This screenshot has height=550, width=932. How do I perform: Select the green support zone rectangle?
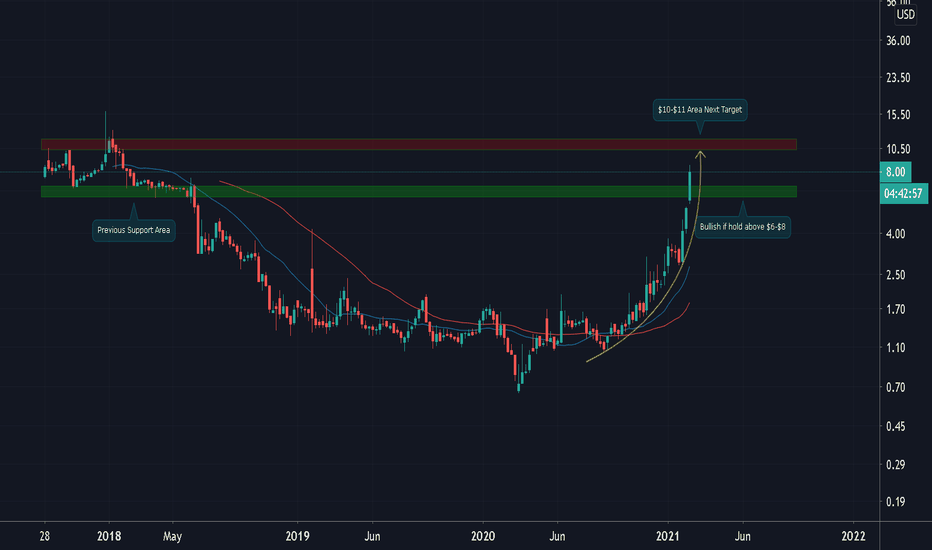pyautogui.click(x=418, y=191)
